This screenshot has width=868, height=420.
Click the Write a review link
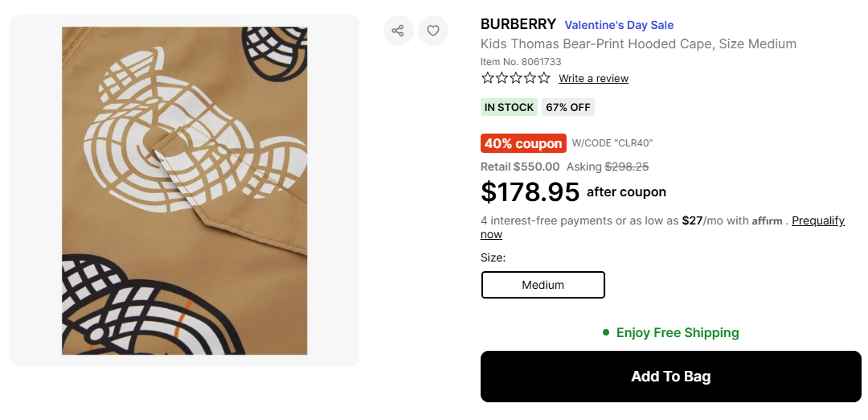coord(593,79)
